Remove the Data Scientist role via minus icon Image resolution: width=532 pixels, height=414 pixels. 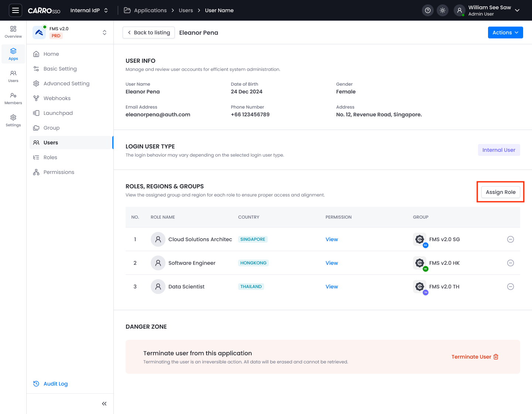coord(511,286)
